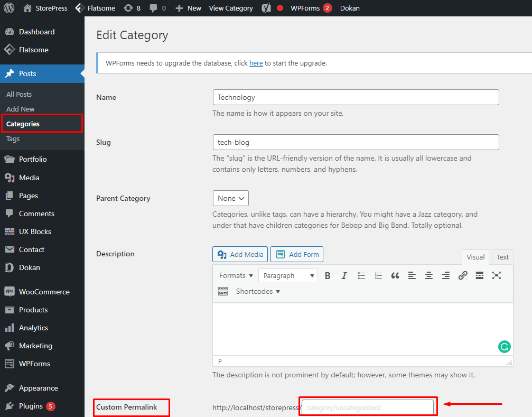Toggle italic formatting in editor

pos(344,275)
